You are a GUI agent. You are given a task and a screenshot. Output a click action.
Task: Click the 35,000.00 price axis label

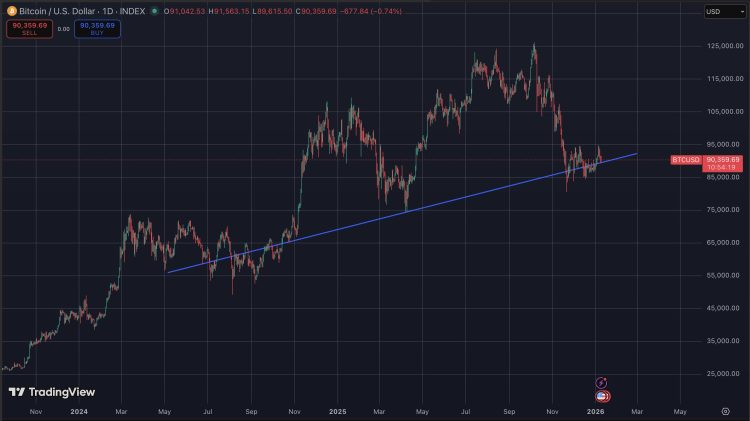(x=723, y=341)
